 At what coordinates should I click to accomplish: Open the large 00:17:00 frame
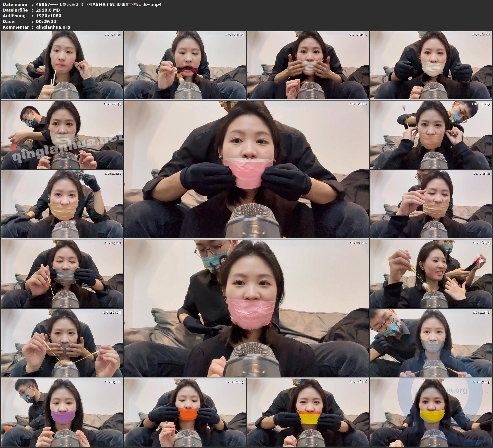pyautogui.click(x=246, y=308)
